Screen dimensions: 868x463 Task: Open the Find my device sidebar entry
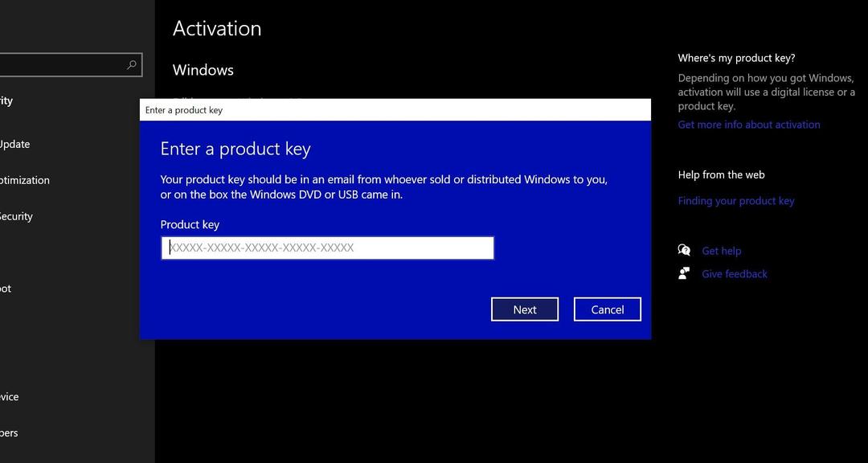point(10,397)
